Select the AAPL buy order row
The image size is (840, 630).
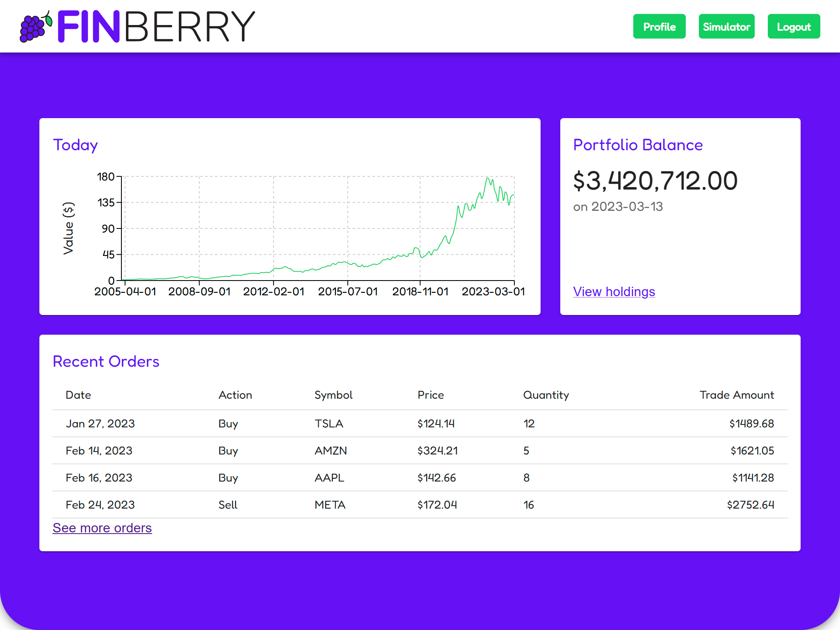click(410, 477)
